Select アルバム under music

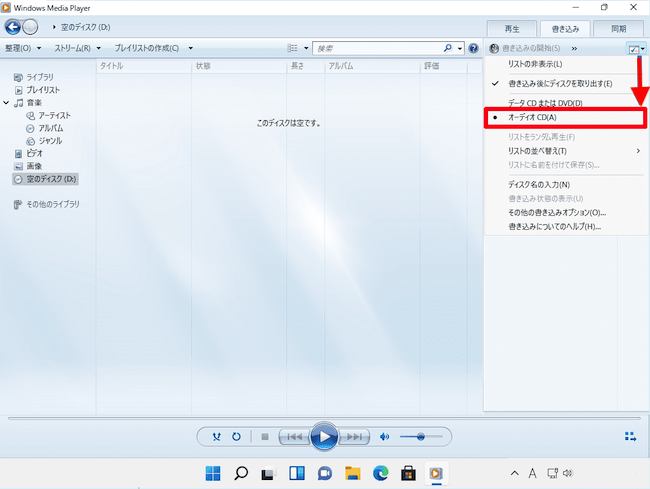click(45, 128)
